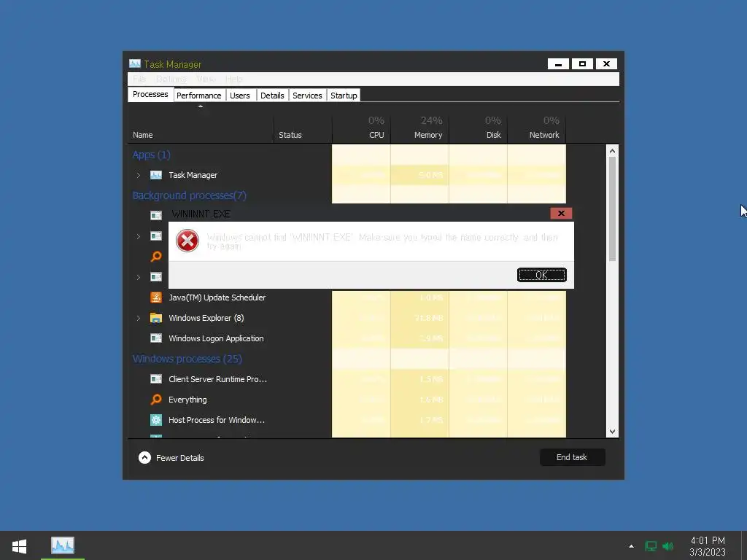Maximize the Task Manager window

[582, 64]
